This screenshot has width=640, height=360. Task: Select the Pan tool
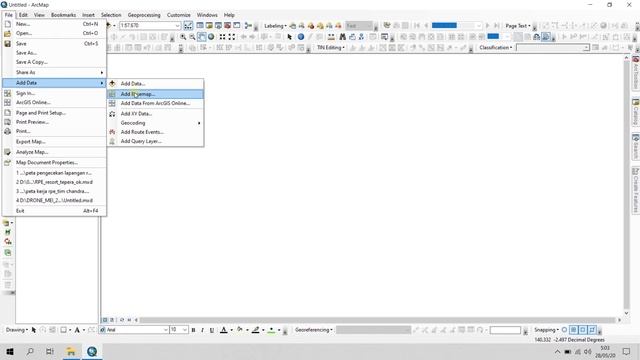(202, 37)
